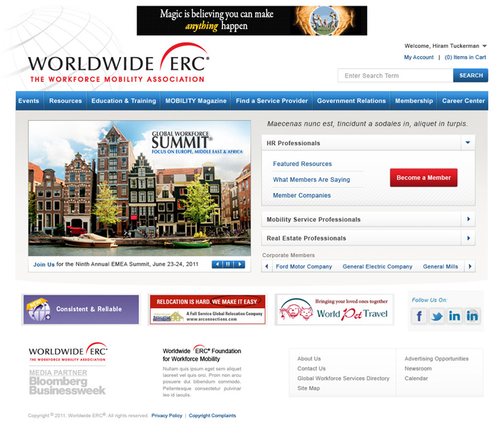This screenshot has height=430, width=504.
Task: Collapse the HR Professionals panel arrow
Action: coord(468,142)
